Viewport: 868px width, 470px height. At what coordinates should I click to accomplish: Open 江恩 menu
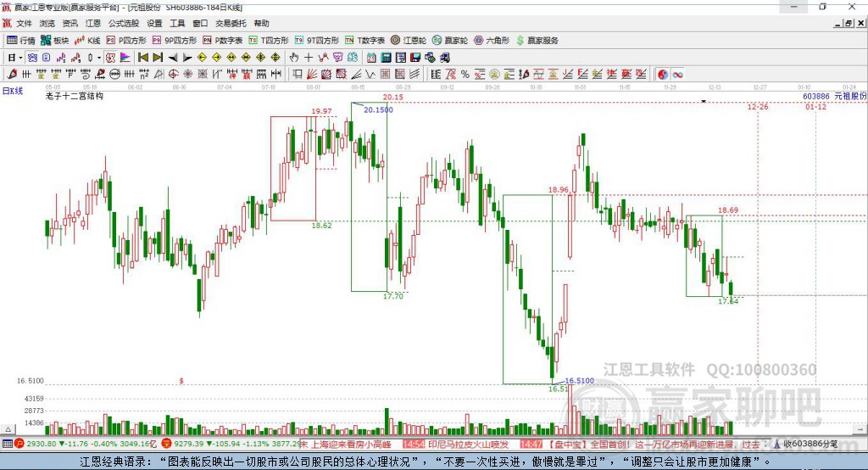pyautogui.click(x=93, y=23)
